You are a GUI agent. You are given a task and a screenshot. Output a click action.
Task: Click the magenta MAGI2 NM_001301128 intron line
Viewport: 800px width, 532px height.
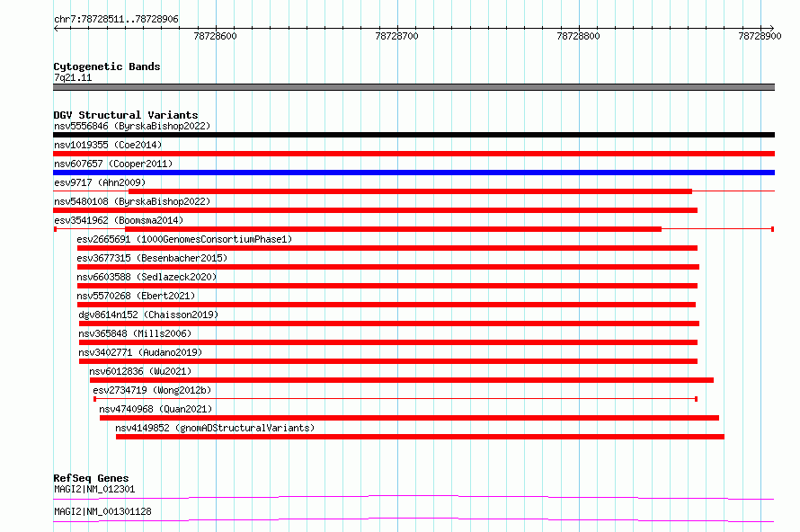click(413, 519)
